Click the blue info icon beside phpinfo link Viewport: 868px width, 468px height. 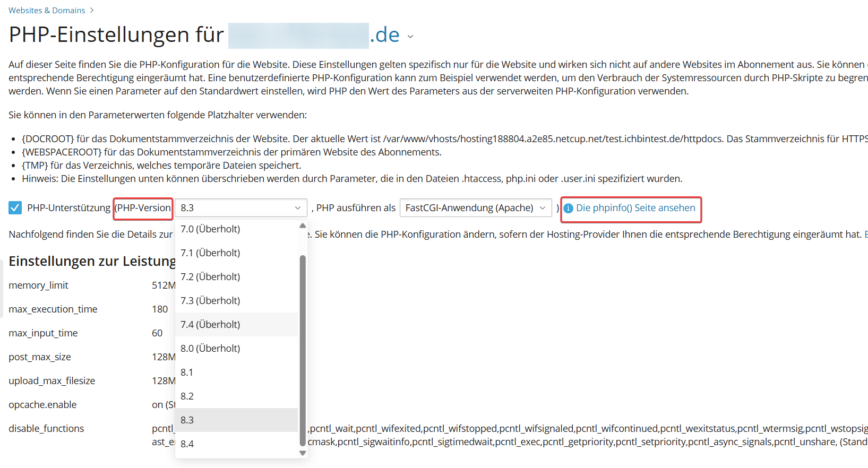568,208
